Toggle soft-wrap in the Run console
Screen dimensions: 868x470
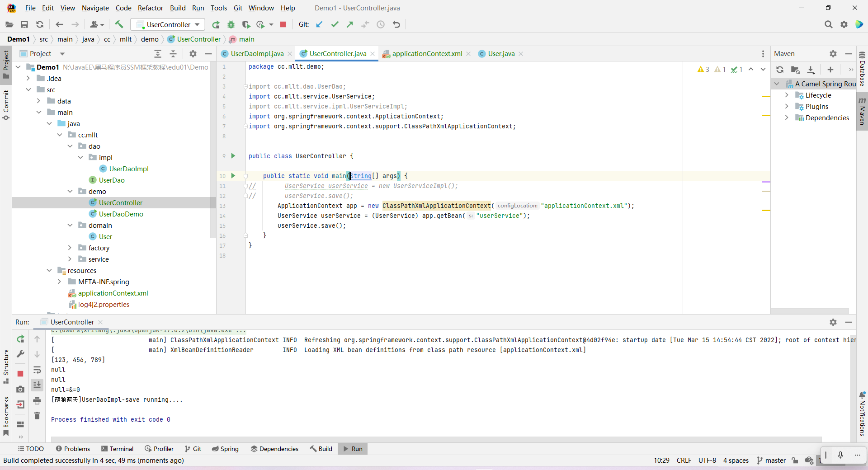point(37,370)
